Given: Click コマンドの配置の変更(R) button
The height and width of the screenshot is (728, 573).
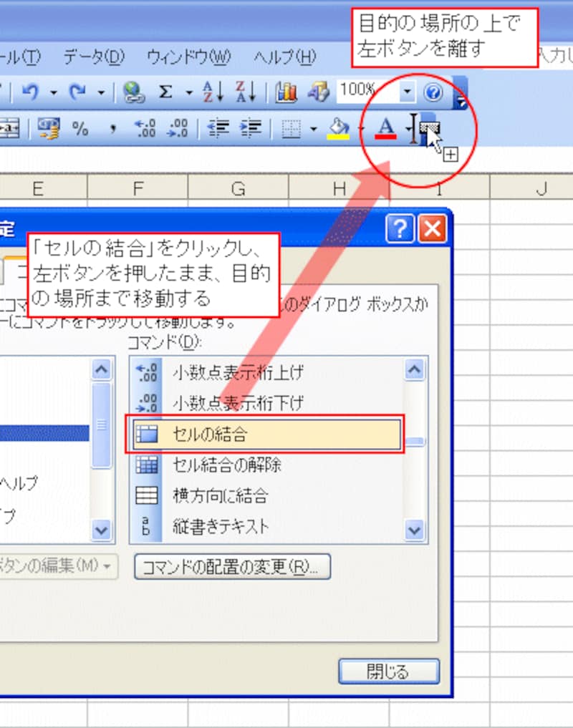Looking at the screenshot, I should [x=232, y=566].
